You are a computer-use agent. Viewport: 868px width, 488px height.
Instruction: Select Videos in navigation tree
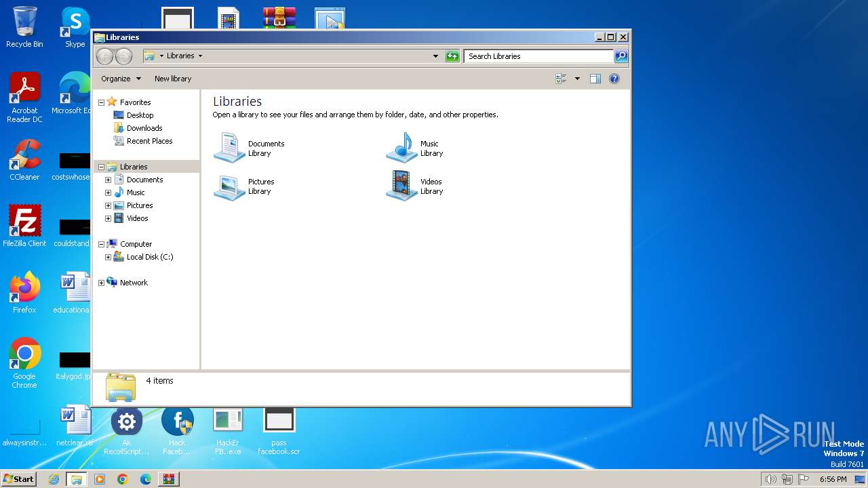pyautogui.click(x=137, y=218)
